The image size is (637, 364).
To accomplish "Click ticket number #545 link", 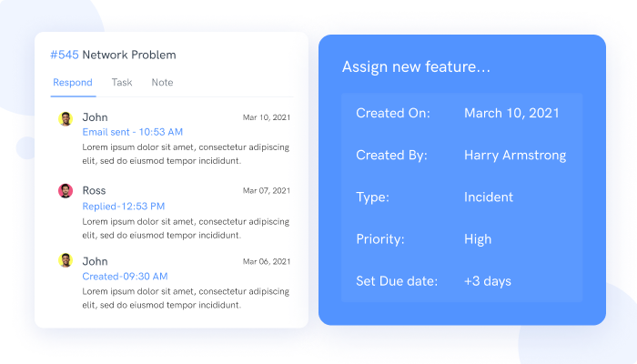I will [65, 55].
